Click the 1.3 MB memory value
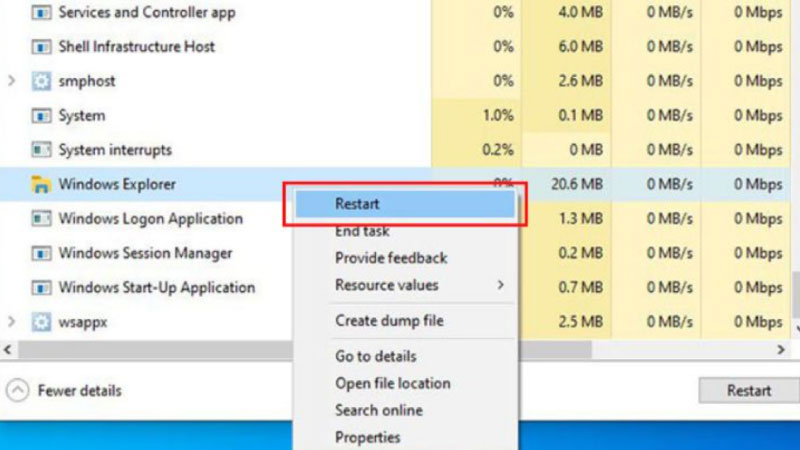Viewport: 800px width, 450px height. [x=581, y=219]
